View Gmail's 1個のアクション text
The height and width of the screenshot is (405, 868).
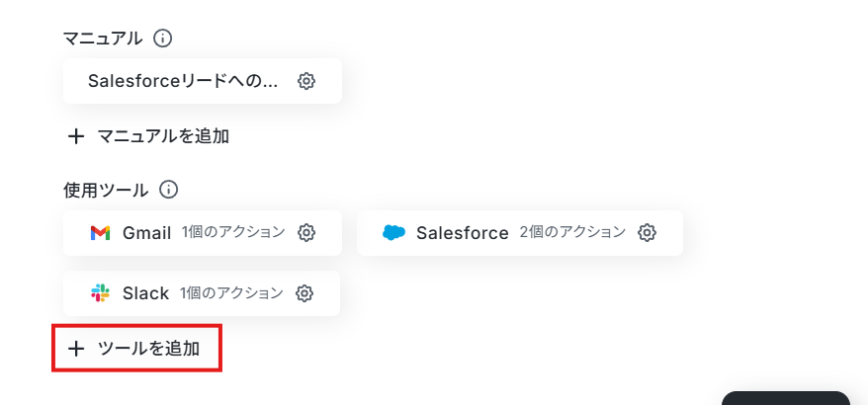(233, 232)
